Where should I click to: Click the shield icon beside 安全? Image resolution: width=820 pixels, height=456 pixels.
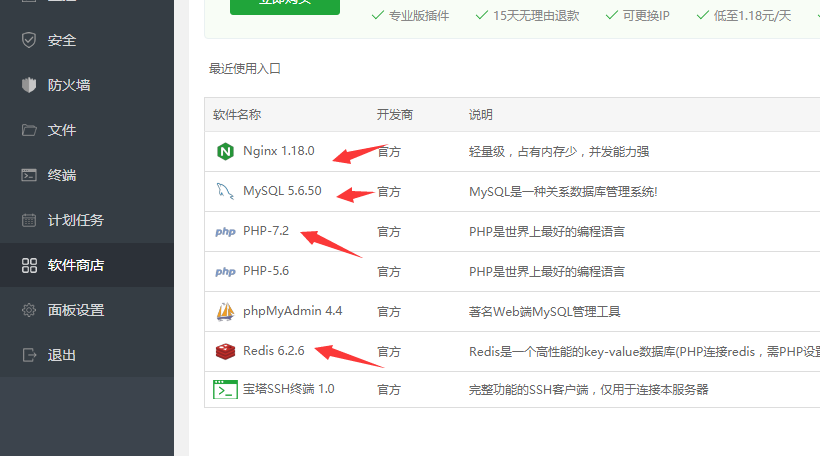click(x=29, y=40)
